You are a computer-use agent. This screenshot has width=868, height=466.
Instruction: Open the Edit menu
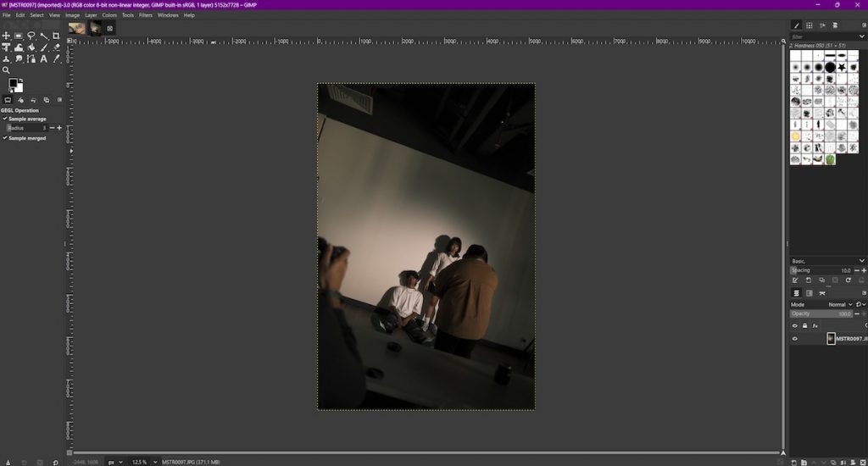pos(20,15)
